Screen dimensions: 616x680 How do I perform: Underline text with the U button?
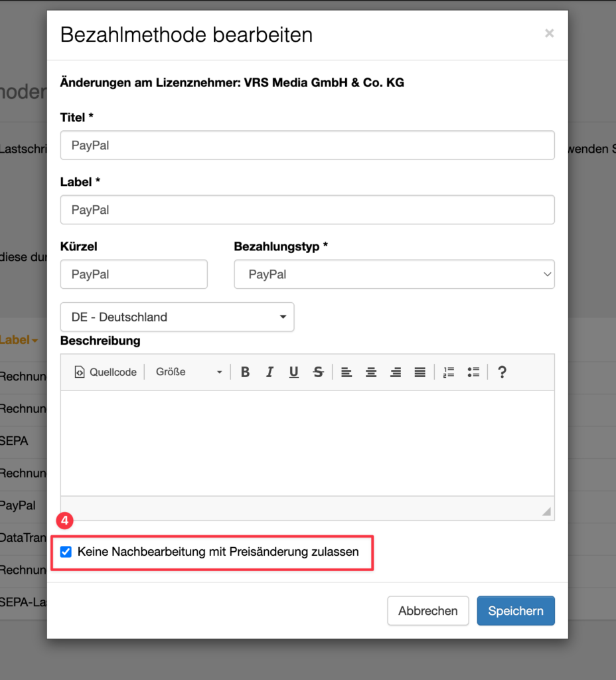click(x=294, y=372)
